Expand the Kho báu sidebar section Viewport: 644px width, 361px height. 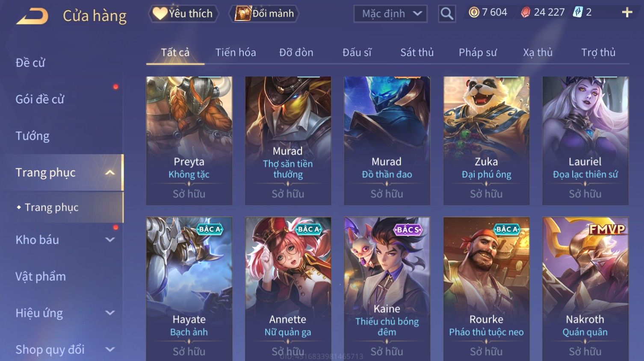(110, 240)
